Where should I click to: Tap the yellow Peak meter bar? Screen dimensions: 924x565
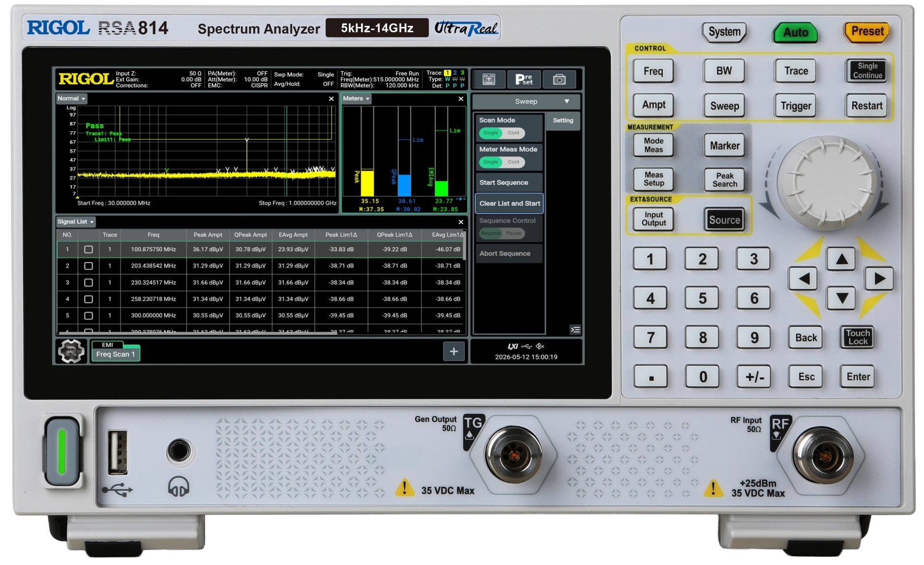pos(367,183)
